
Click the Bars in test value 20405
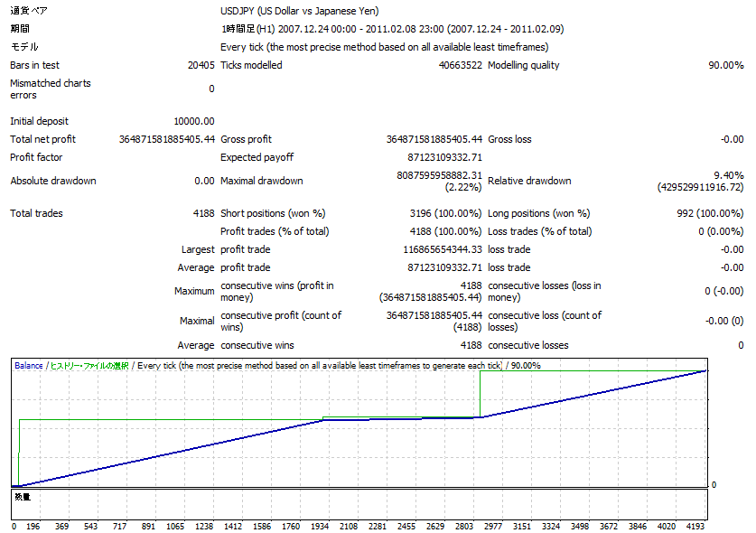(200, 65)
